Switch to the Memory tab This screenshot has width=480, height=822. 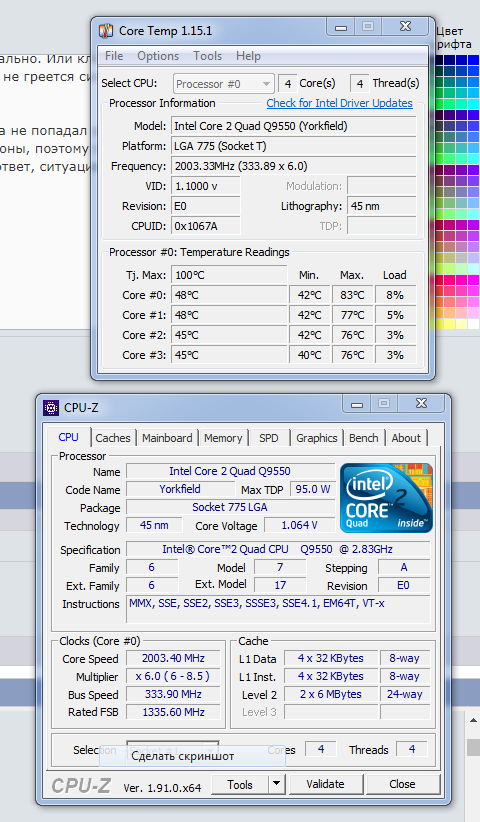click(x=223, y=438)
